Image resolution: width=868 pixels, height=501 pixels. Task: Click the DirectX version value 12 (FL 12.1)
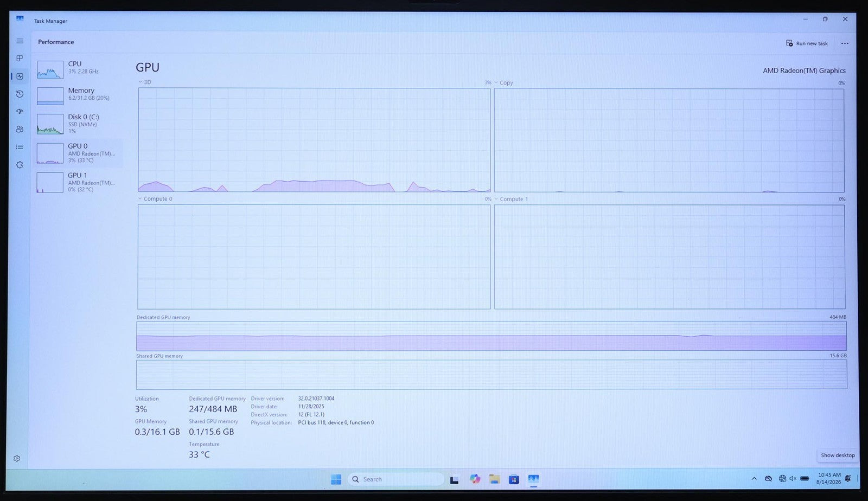[311, 415]
